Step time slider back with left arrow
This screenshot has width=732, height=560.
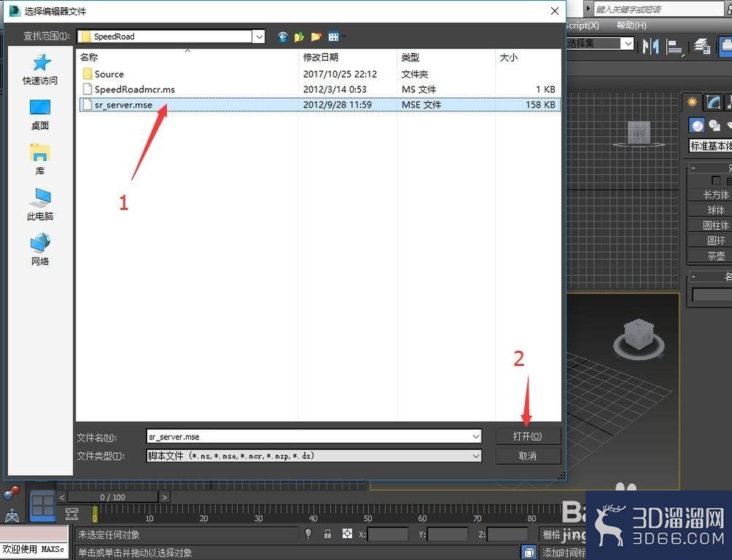click(x=62, y=498)
